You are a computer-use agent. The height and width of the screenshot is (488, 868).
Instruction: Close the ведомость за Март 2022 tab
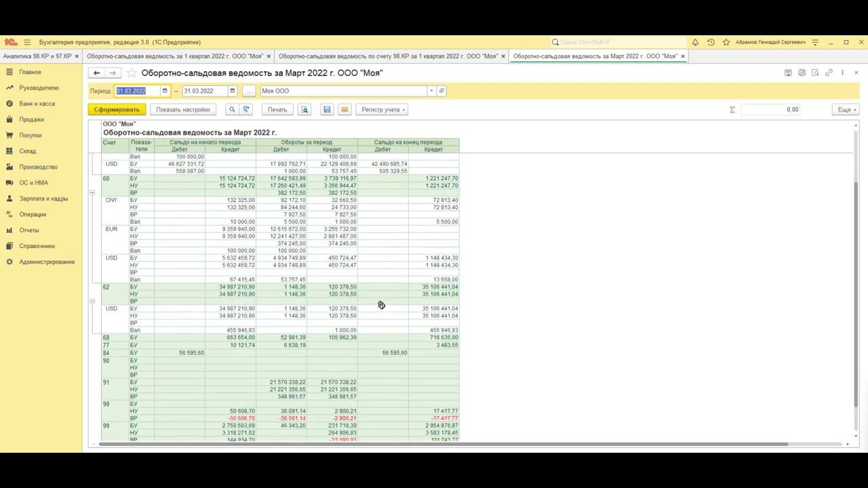click(683, 56)
